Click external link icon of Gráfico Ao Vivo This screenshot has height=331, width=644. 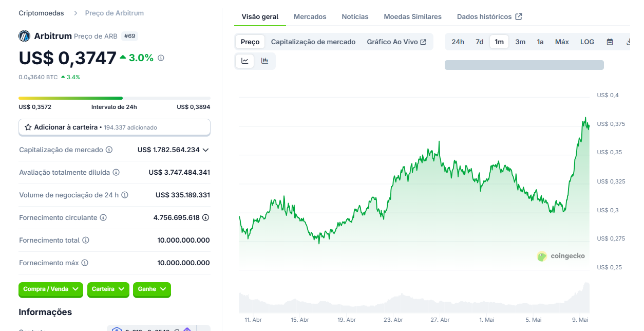(423, 42)
